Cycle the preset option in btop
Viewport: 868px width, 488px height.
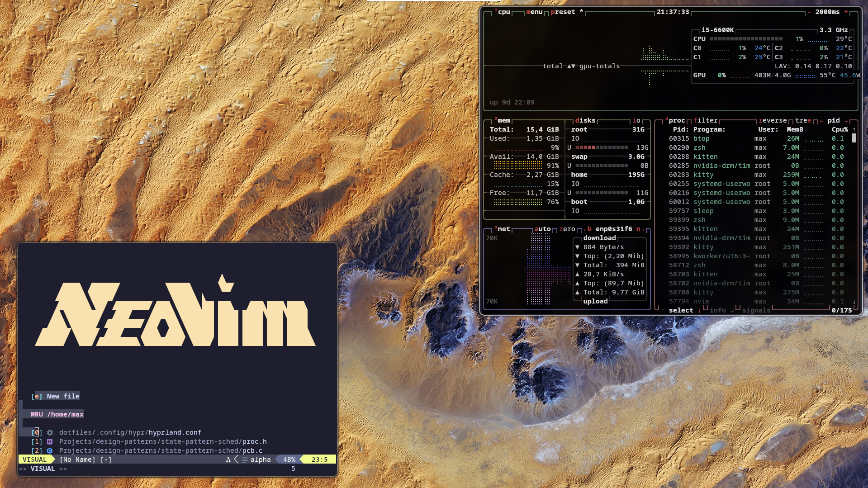[x=563, y=12]
